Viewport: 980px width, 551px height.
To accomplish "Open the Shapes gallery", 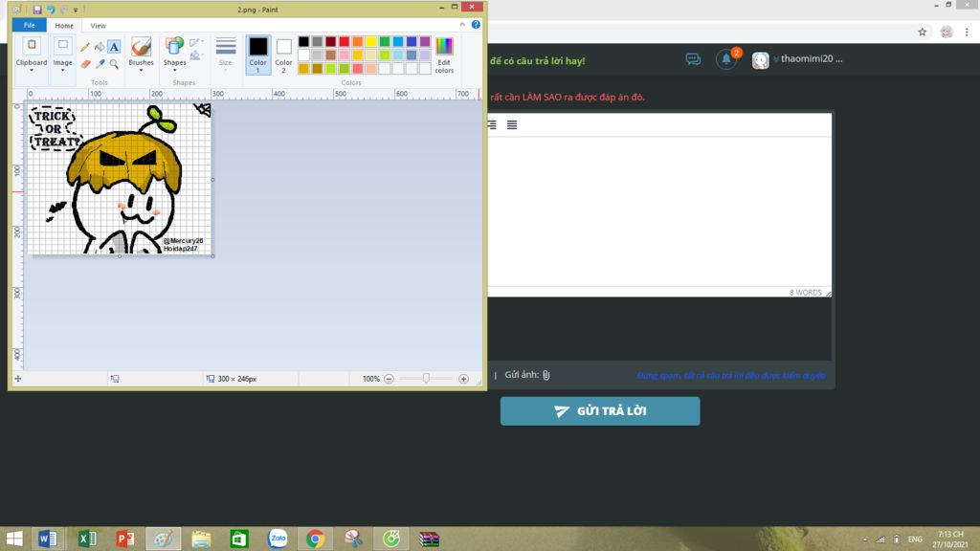I will (174, 55).
